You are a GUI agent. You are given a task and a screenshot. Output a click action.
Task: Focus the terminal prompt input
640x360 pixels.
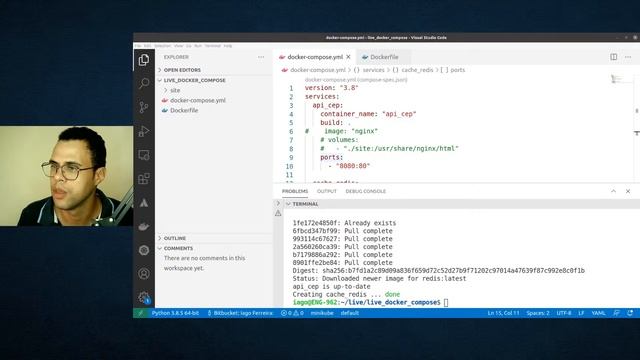[446, 302]
